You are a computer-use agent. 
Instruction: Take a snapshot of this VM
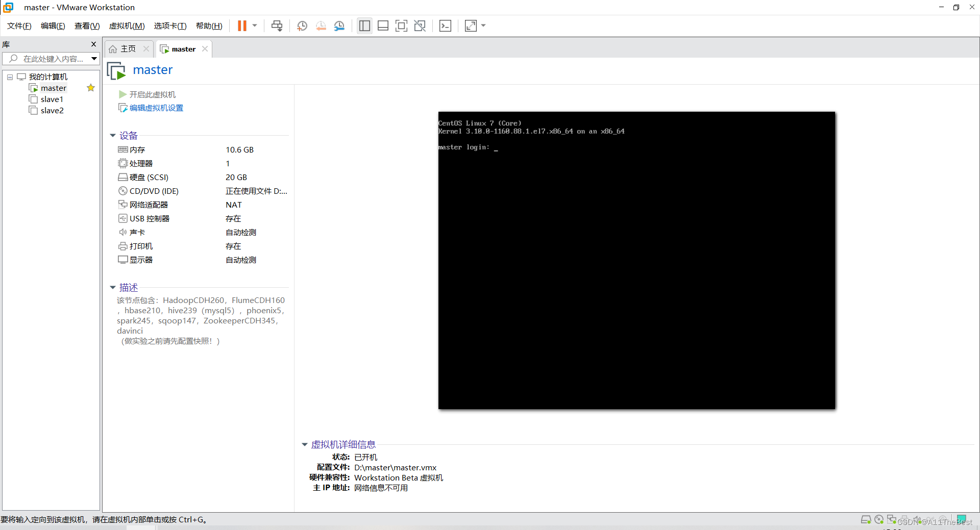(302, 26)
